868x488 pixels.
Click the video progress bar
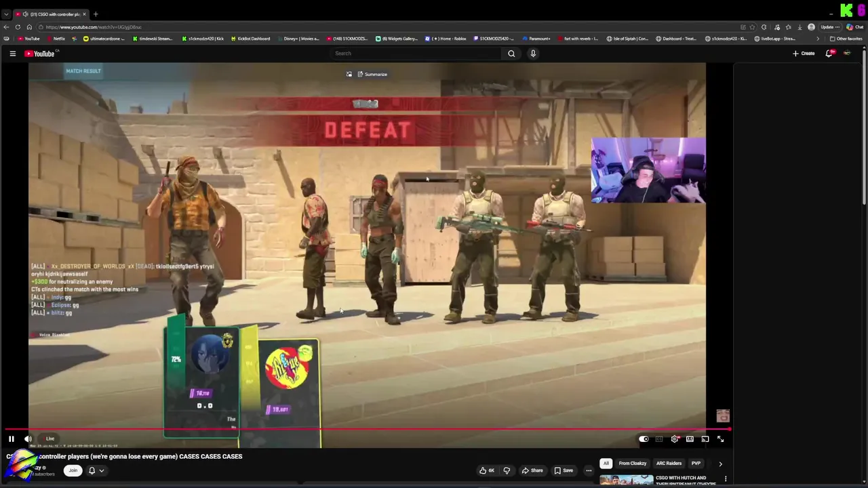366,429
